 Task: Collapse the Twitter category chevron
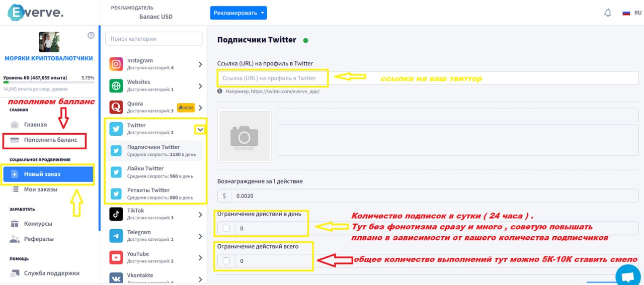coord(200,129)
